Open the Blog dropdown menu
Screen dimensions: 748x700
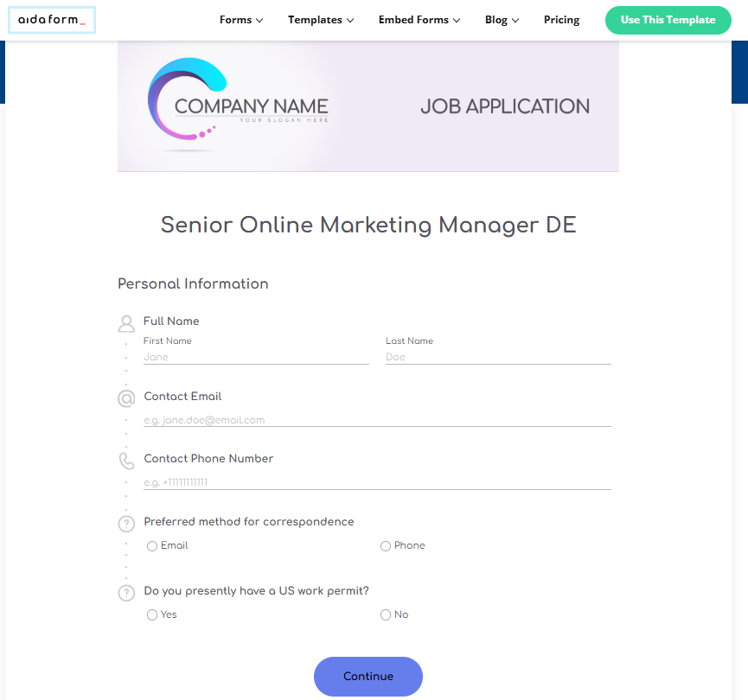click(502, 20)
